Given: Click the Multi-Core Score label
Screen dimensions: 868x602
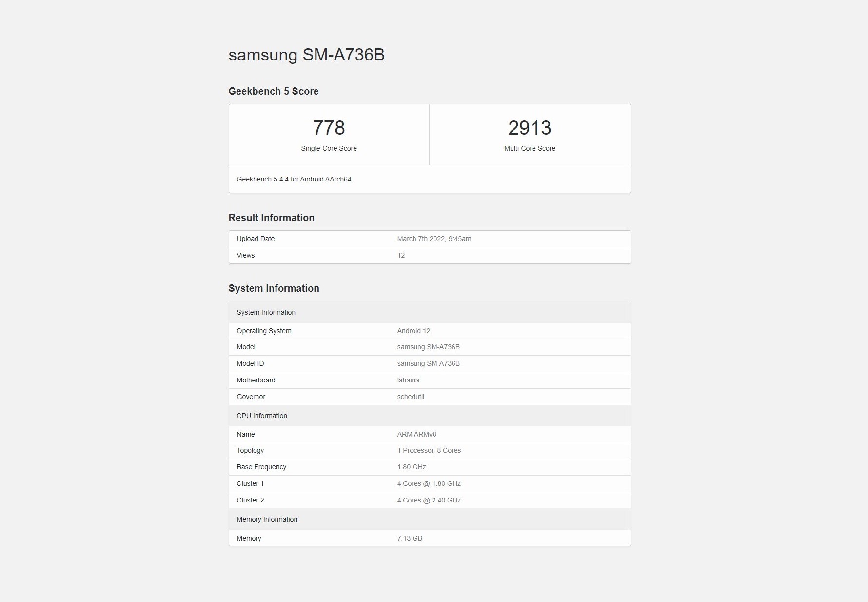Looking at the screenshot, I should coord(530,148).
